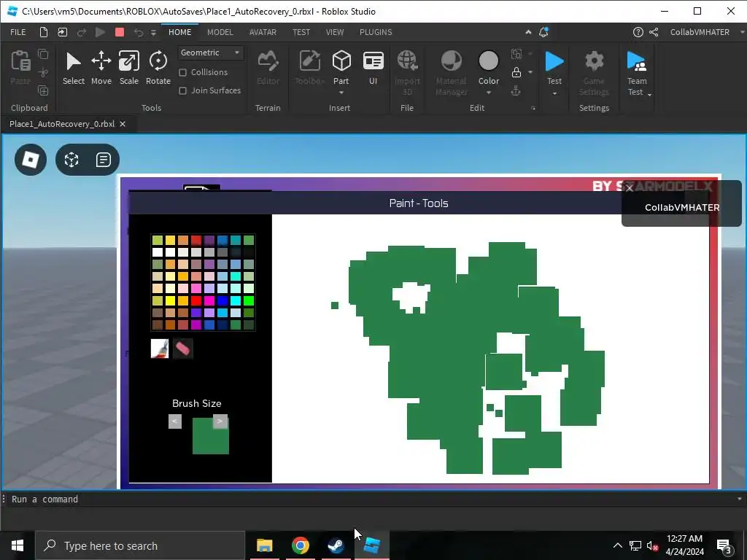Screen dimensions: 747x560
Task: Open the Windows Start menu
Action: (x=18, y=545)
